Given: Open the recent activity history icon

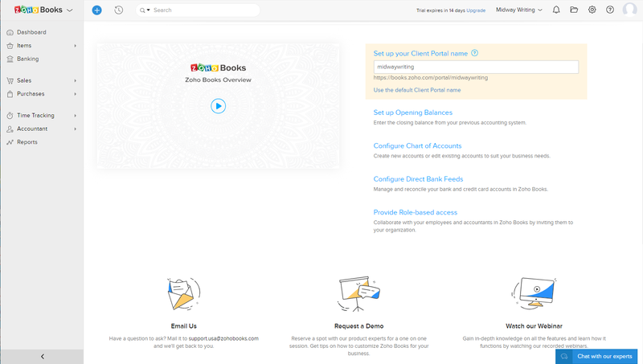Looking at the screenshot, I should 118,10.
